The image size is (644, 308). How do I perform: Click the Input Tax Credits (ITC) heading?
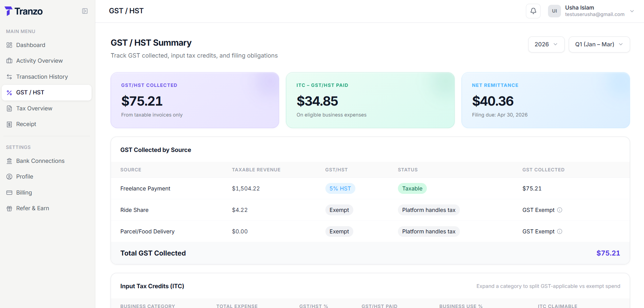[x=152, y=286]
